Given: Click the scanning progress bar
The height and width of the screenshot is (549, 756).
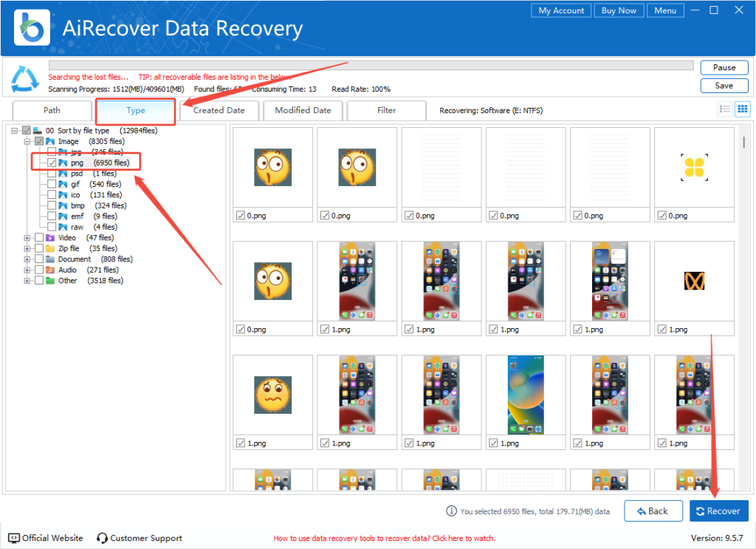Looking at the screenshot, I should (x=369, y=66).
